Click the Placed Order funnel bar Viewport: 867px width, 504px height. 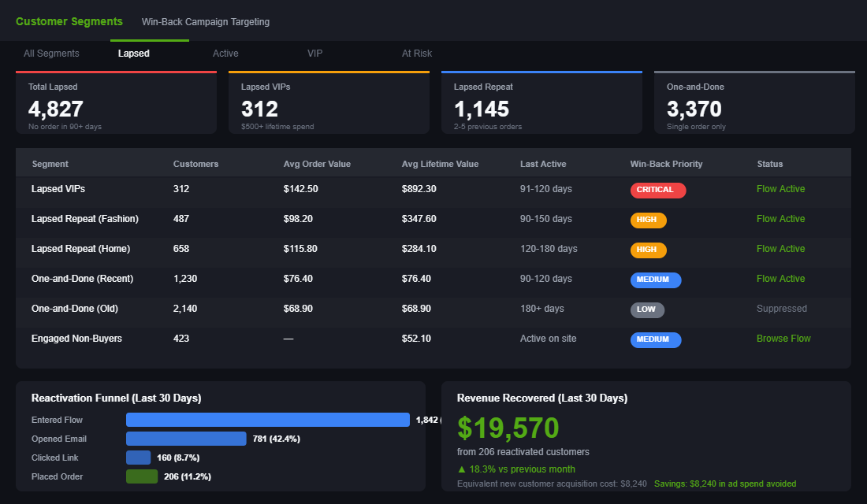click(x=142, y=476)
